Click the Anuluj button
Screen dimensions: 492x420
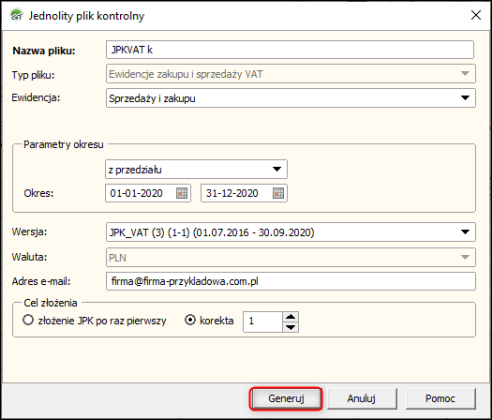tap(362, 399)
